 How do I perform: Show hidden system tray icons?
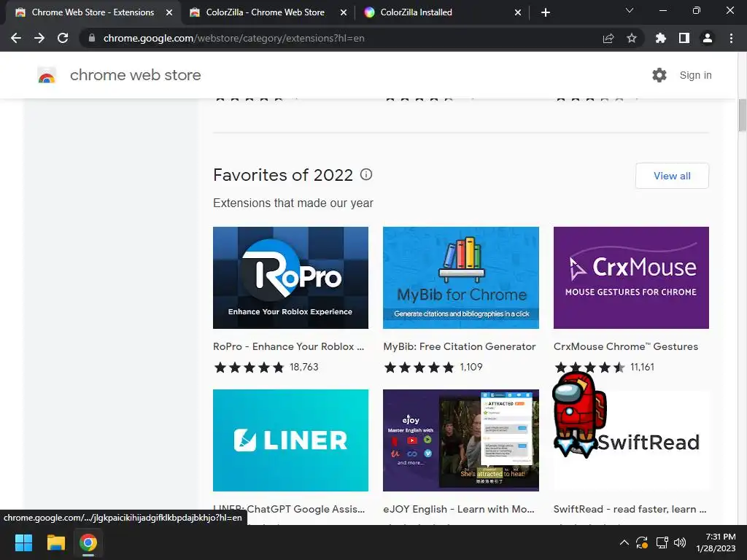(x=624, y=542)
